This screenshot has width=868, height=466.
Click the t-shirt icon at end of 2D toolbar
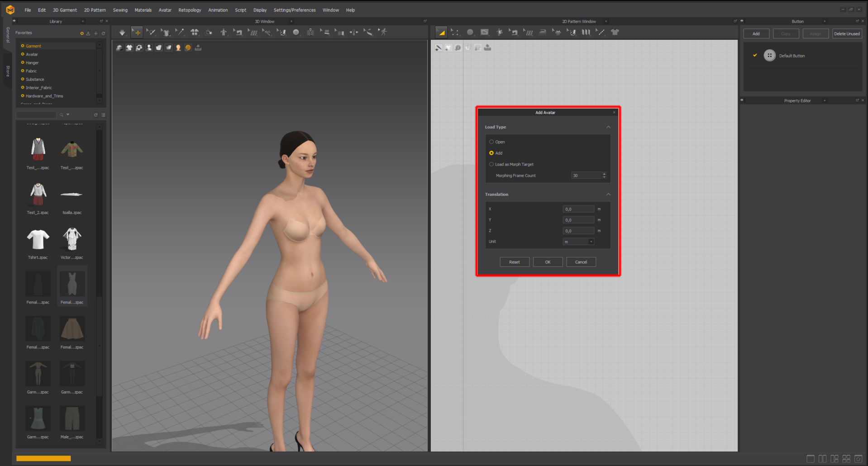[x=615, y=33]
